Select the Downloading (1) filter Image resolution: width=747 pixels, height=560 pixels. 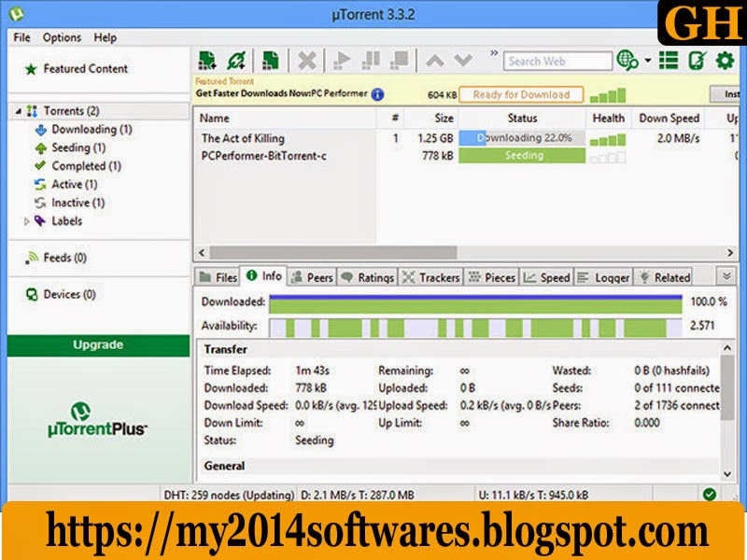(x=92, y=130)
